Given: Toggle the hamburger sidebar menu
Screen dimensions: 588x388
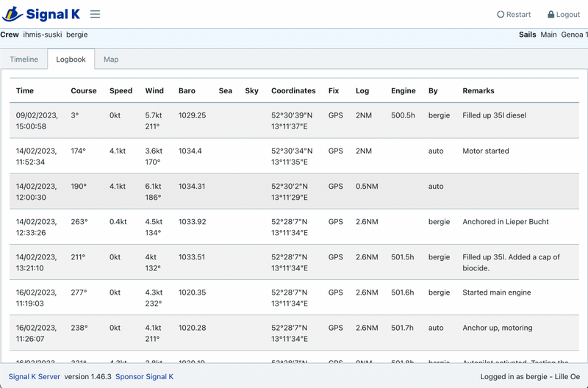Looking at the screenshot, I should (96, 14).
